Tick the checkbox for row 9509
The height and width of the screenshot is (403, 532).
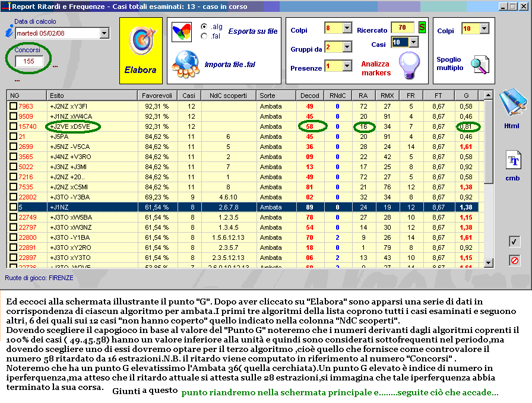point(13,116)
